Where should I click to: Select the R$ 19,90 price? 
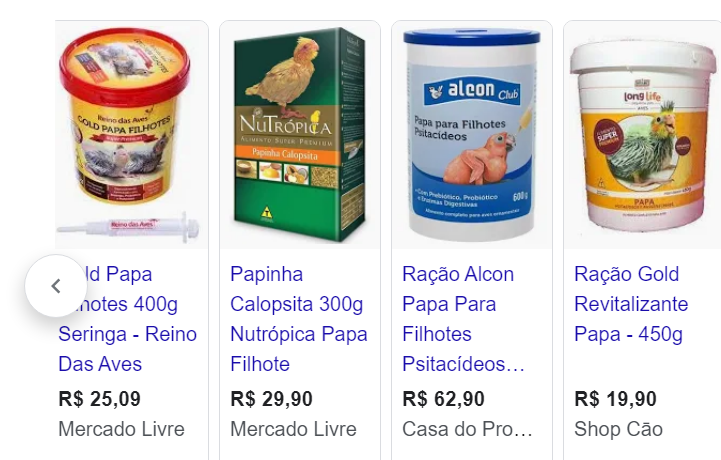615,399
